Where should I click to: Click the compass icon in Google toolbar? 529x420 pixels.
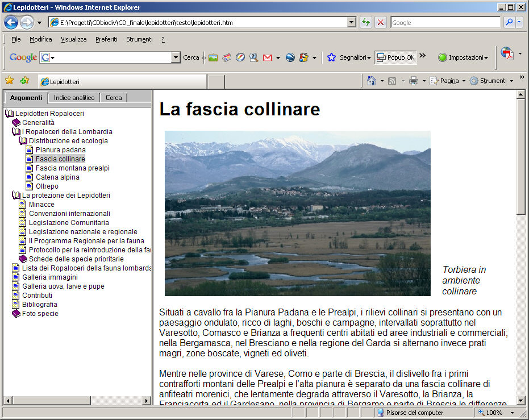240,58
